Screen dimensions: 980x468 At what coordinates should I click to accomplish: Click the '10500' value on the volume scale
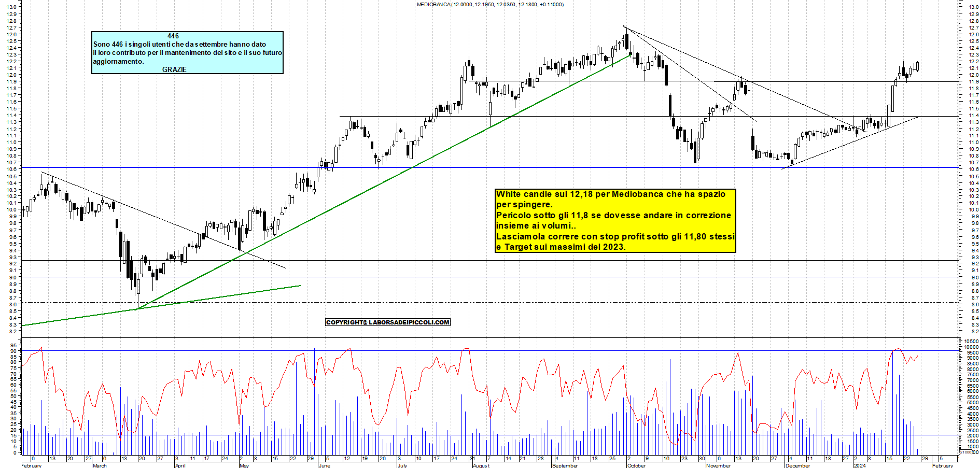click(x=971, y=342)
